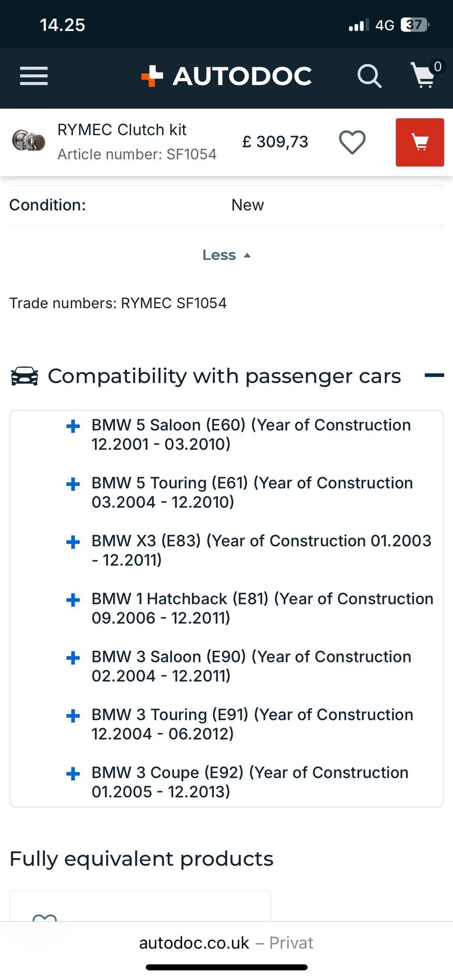This screenshot has height=980, width=453.
Task: Expand BMW 5 Touring (E61) plus icon
Action: click(x=73, y=484)
